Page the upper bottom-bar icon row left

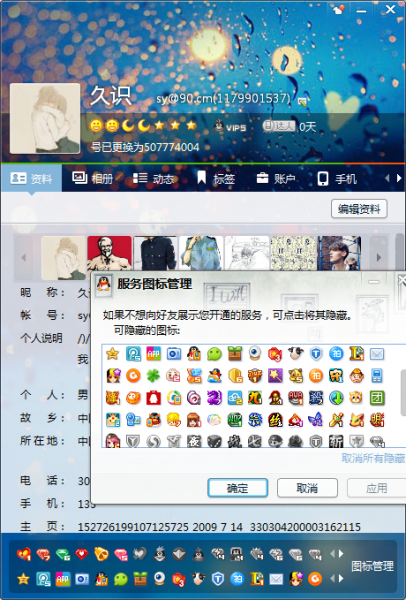(x=332, y=554)
